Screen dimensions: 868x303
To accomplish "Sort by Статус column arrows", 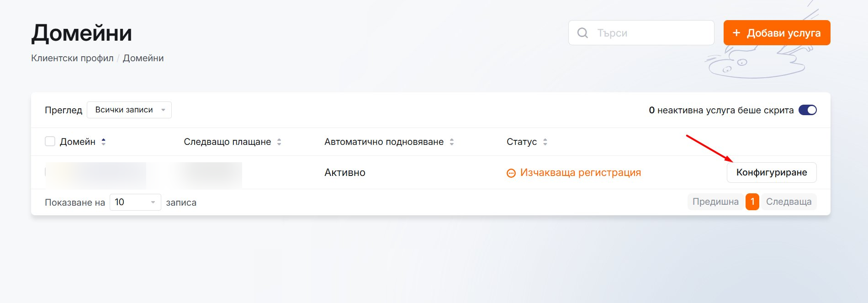I will [545, 142].
